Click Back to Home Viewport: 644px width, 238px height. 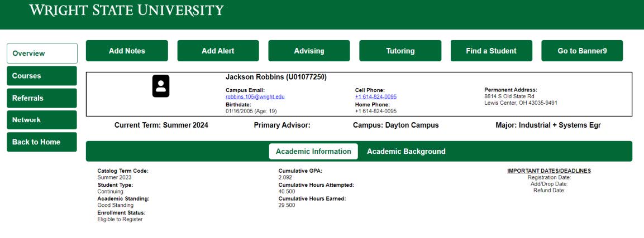42,142
